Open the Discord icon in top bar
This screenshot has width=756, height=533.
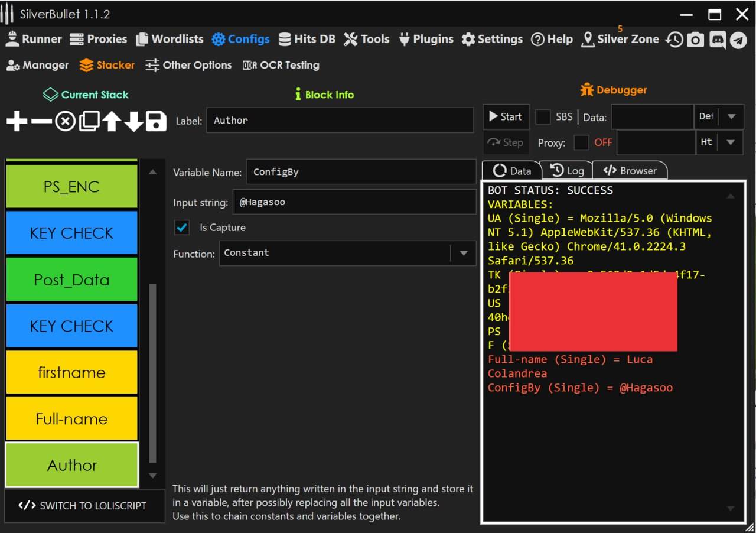point(718,40)
